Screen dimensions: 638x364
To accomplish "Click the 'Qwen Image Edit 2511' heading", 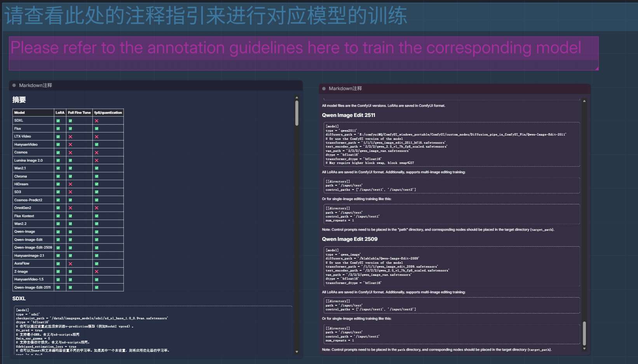I will 349,115.
